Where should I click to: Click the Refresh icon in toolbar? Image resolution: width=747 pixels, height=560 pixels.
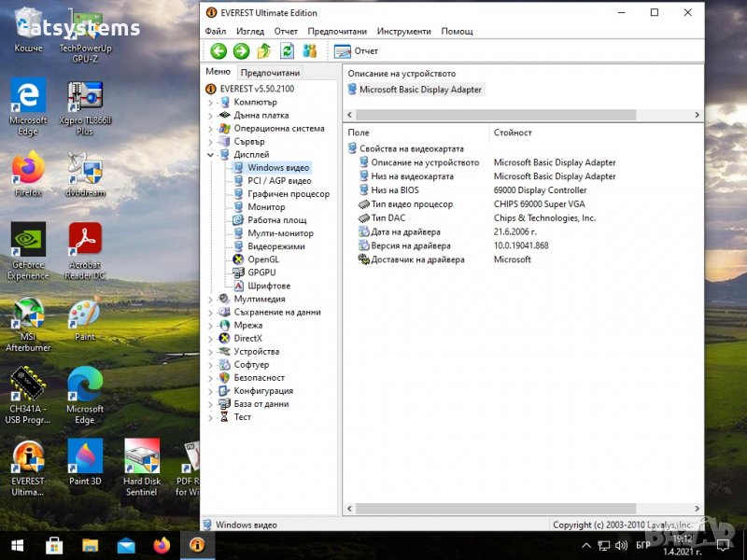288,51
